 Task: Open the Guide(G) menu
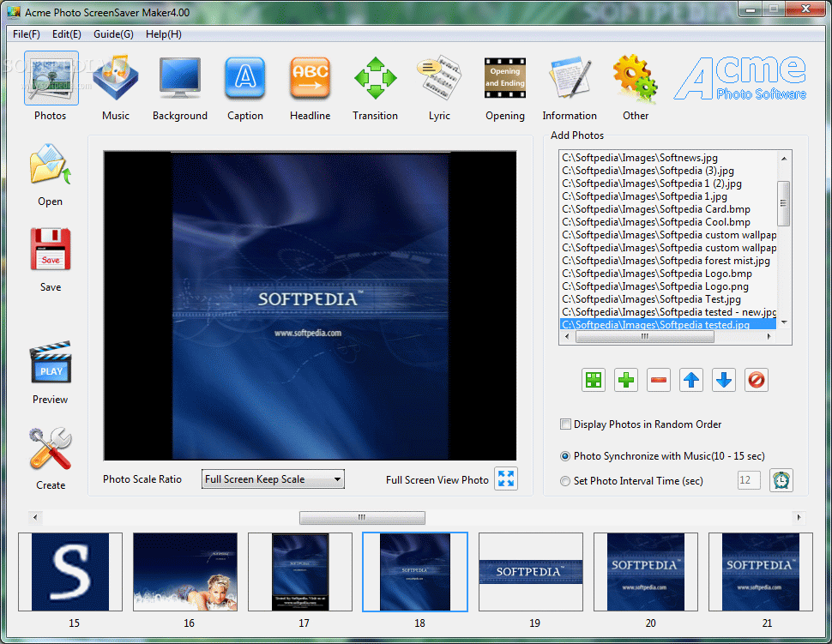(x=113, y=34)
